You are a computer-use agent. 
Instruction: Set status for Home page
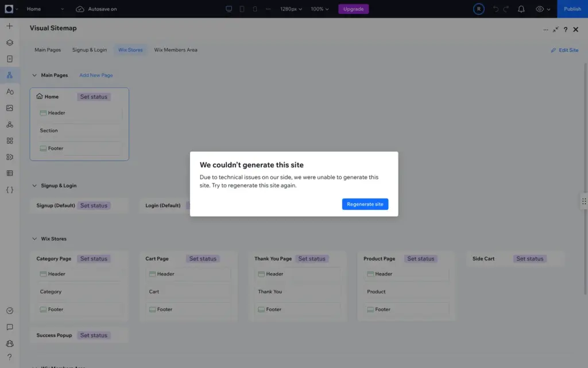pos(94,97)
